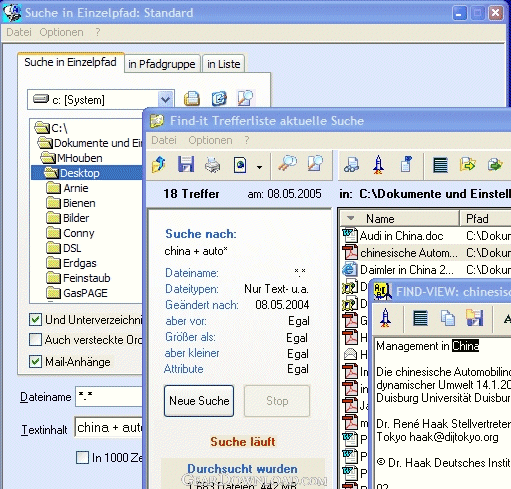Click the refresh icon beside the drive selector
Image resolution: width=511 pixels, height=489 pixels.
coord(219,99)
